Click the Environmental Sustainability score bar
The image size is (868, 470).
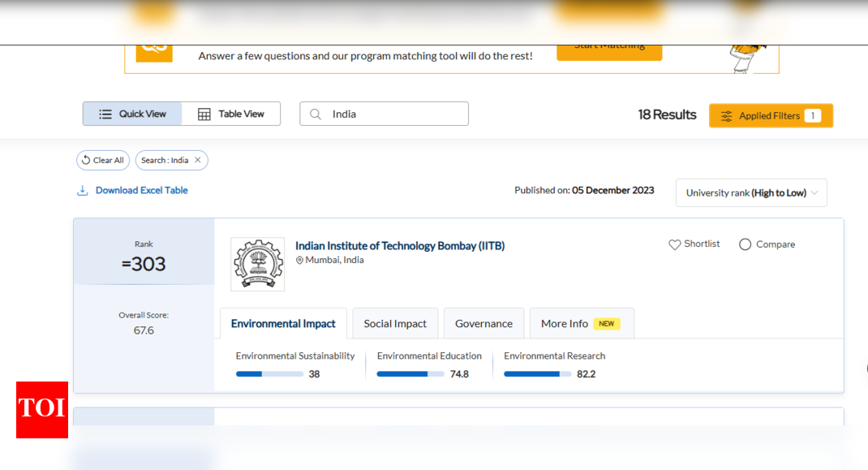point(269,374)
